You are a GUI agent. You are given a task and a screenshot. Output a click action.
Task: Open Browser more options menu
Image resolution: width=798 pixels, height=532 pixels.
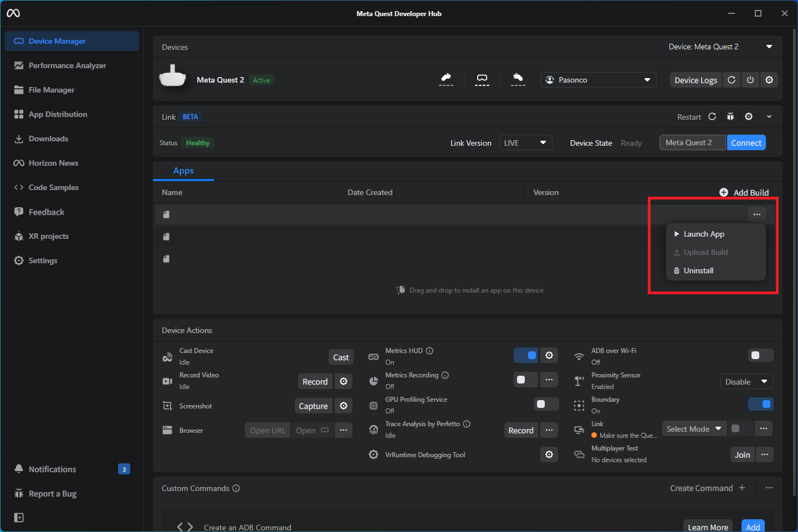click(344, 430)
